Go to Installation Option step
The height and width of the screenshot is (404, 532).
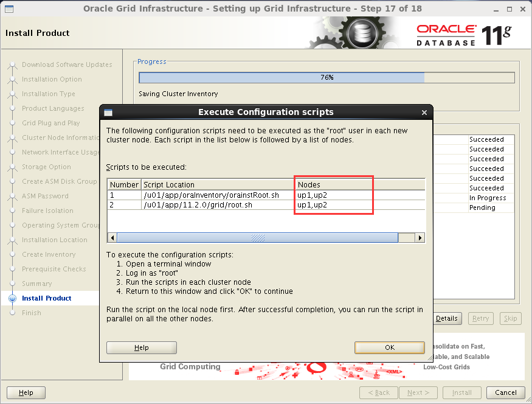[52, 79]
